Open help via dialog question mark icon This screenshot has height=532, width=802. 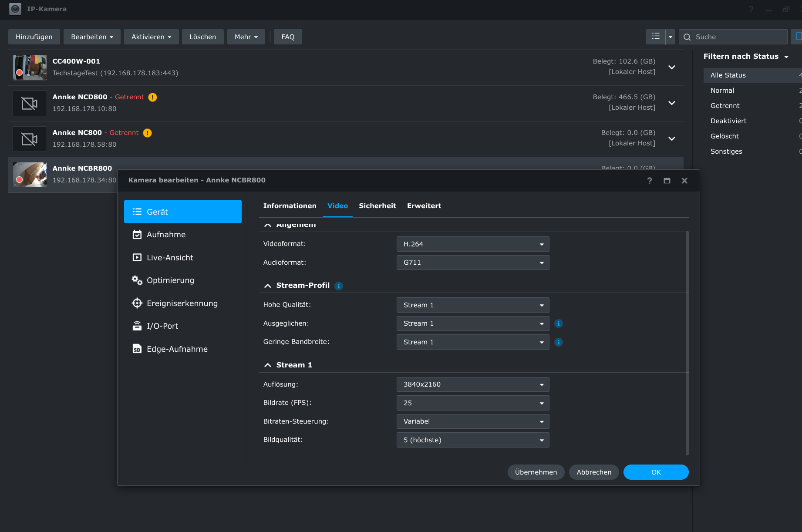[649, 181]
